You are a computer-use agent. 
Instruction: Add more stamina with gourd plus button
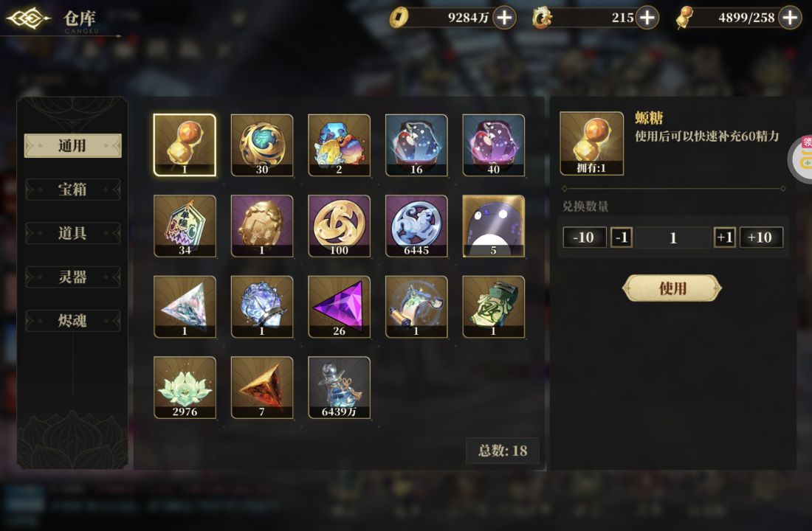[x=790, y=18]
